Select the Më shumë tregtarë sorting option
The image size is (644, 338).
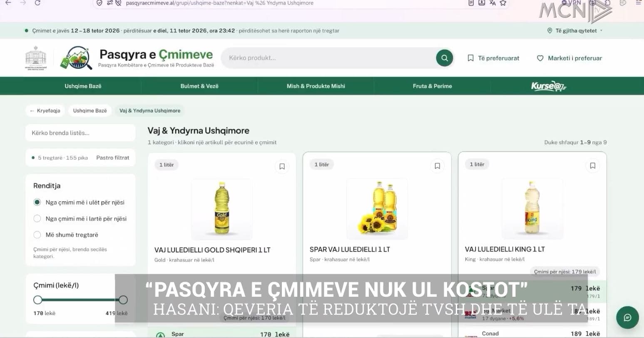[x=37, y=235]
